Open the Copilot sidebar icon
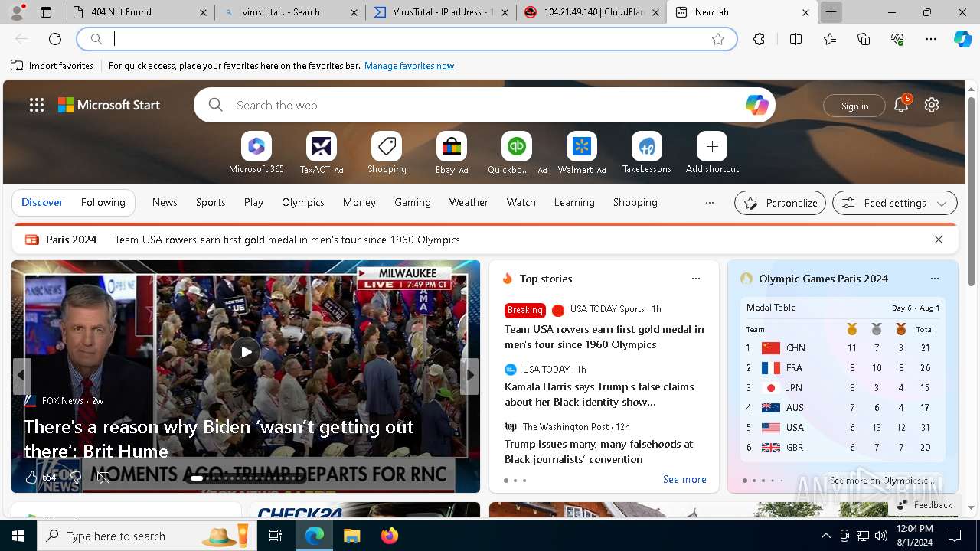This screenshot has width=980, height=551. pyautogui.click(x=962, y=39)
